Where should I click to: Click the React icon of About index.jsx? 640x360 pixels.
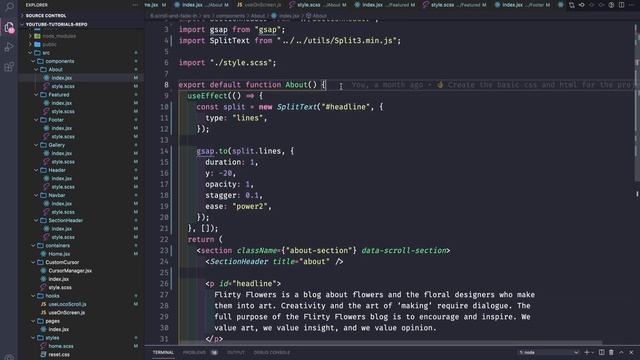(x=47, y=78)
